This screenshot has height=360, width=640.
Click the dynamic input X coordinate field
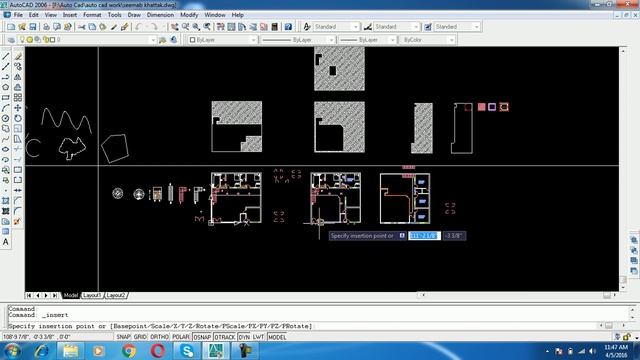pos(424,236)
